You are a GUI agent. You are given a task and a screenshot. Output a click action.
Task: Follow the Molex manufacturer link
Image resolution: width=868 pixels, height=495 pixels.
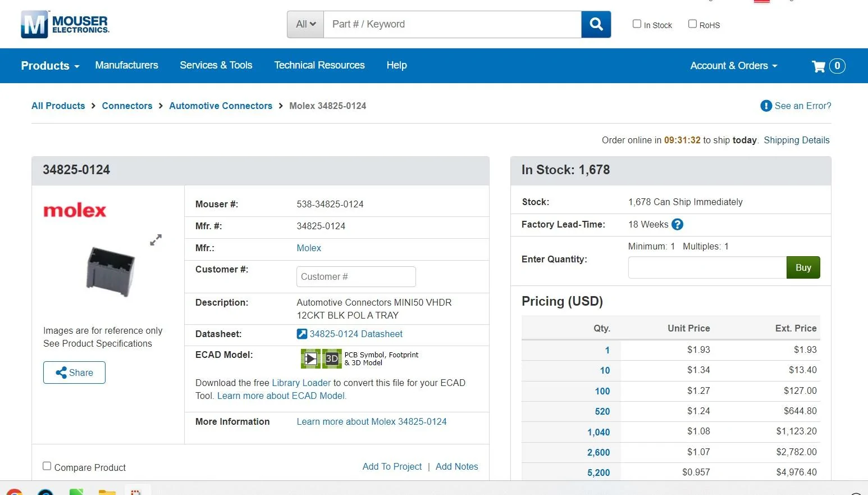click(309, 248)
